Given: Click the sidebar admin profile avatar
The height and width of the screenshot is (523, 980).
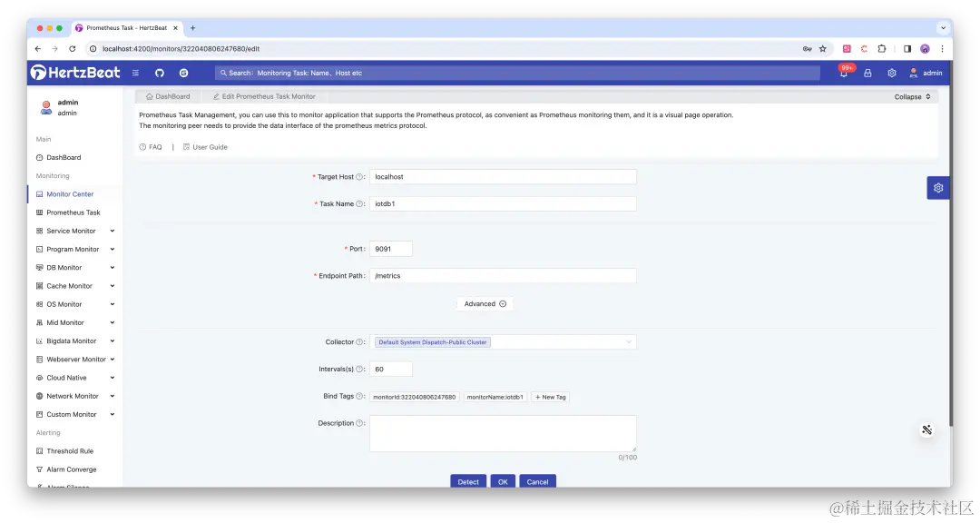Looking at the screenshot, I should 46,108.
